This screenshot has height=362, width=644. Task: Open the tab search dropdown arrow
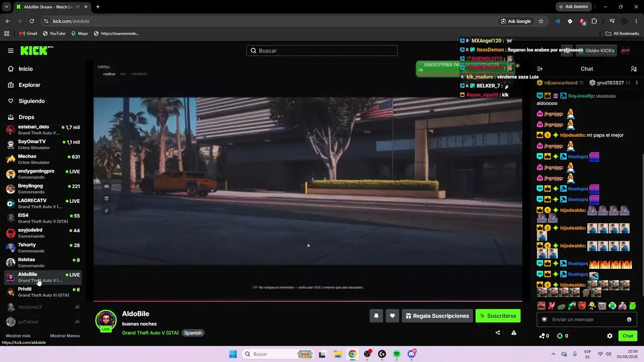pyautogui.click(x=7, y=7)
